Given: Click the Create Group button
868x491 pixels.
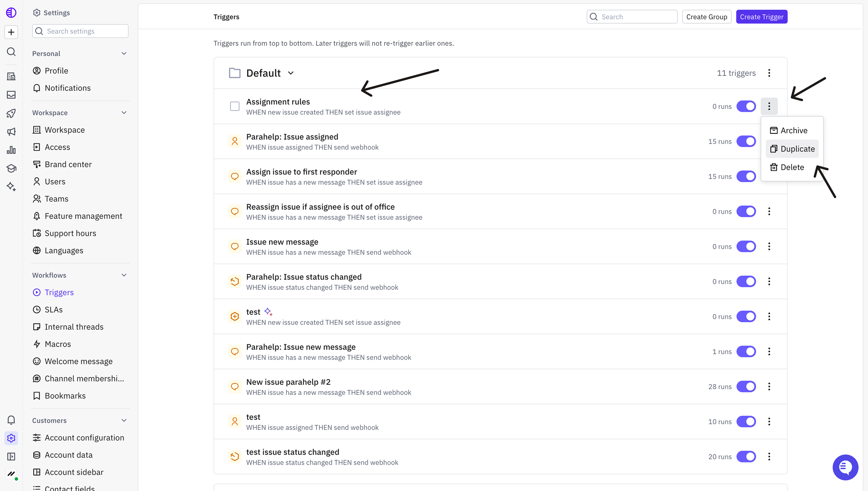Looking at the screenshot, I should tap(707, 17).
